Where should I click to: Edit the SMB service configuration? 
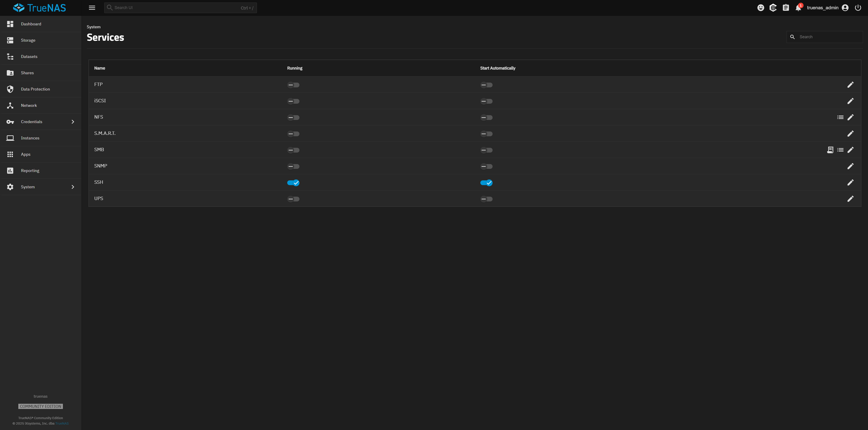[851, 150]
